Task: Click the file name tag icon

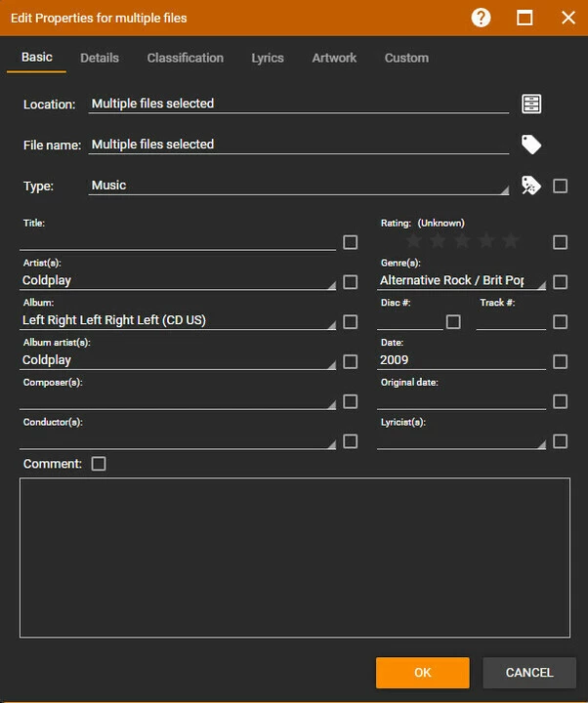Action: click(530, 145)
